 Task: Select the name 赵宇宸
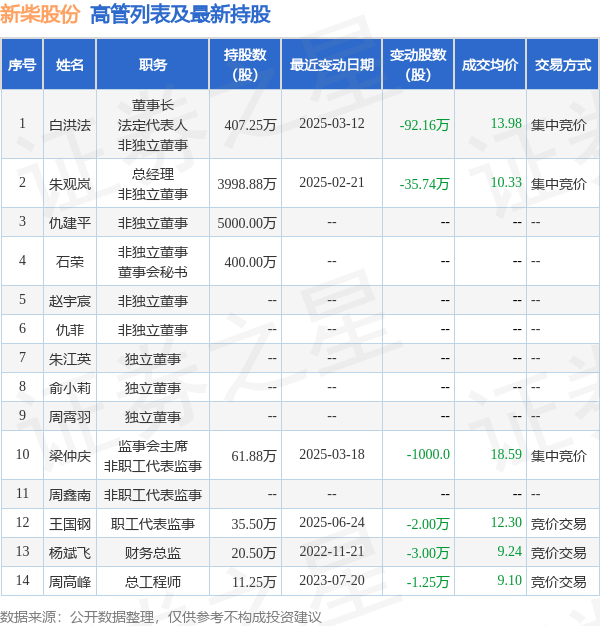(x=70, y=300)
